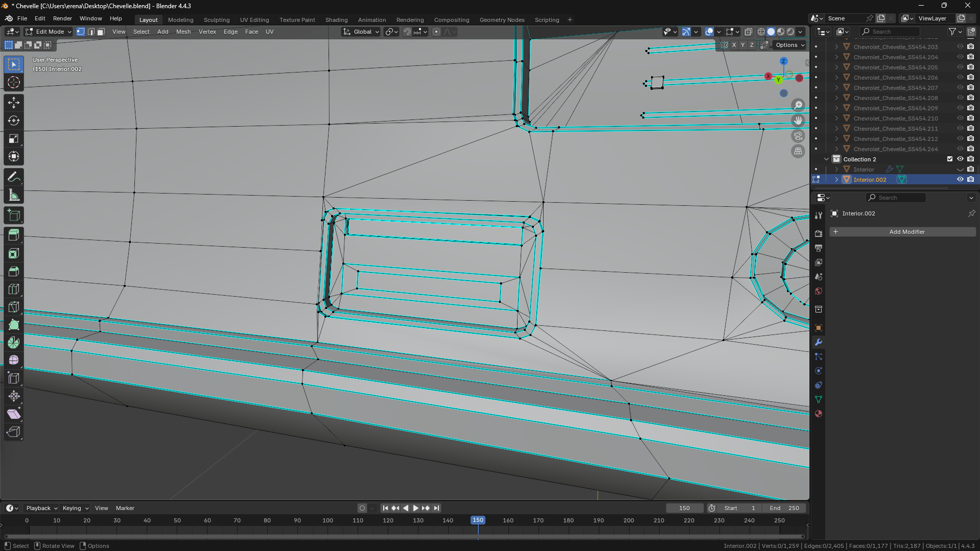Select the Measure tool
The height and width of the screenshot is (551, 980).
14,195
